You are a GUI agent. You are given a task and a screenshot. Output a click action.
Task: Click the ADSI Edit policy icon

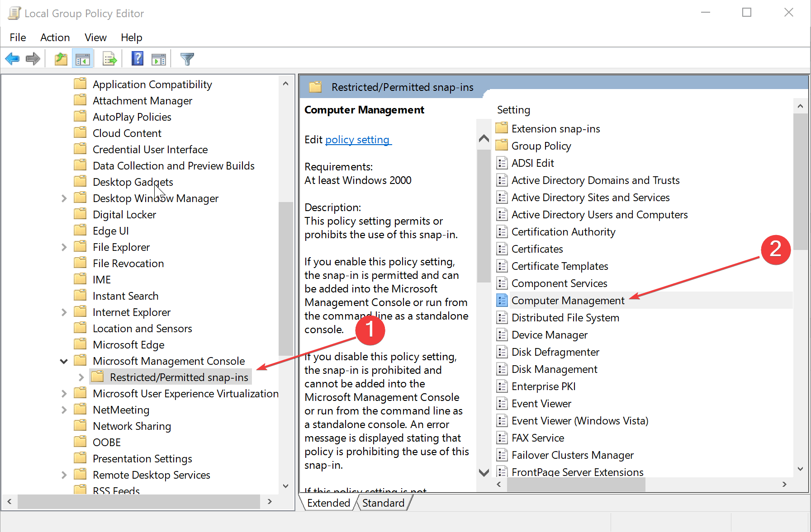click(502, 163)
